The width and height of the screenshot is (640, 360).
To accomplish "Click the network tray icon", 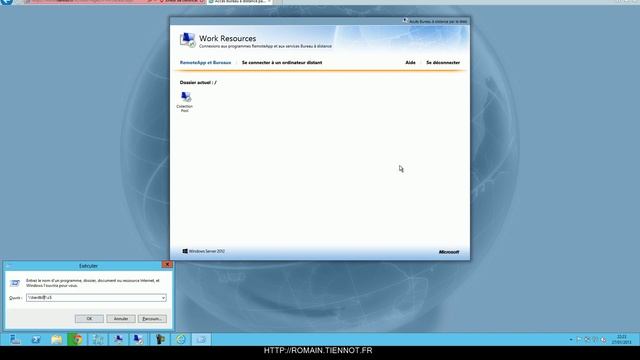I will [587, 340].
